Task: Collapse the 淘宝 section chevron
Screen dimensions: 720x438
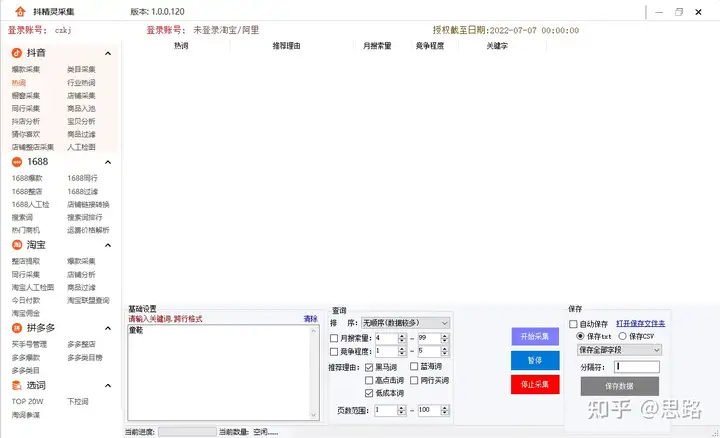Action: click(108, 245)
